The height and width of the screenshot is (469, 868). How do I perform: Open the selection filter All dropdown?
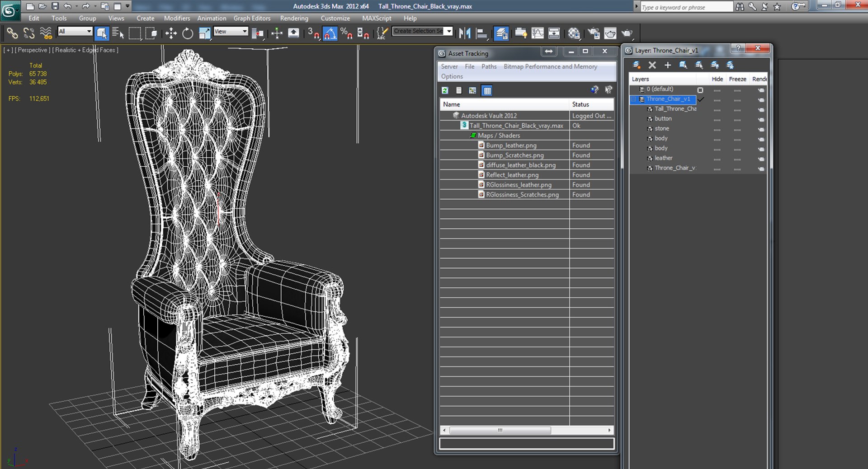tap(75, 31)
